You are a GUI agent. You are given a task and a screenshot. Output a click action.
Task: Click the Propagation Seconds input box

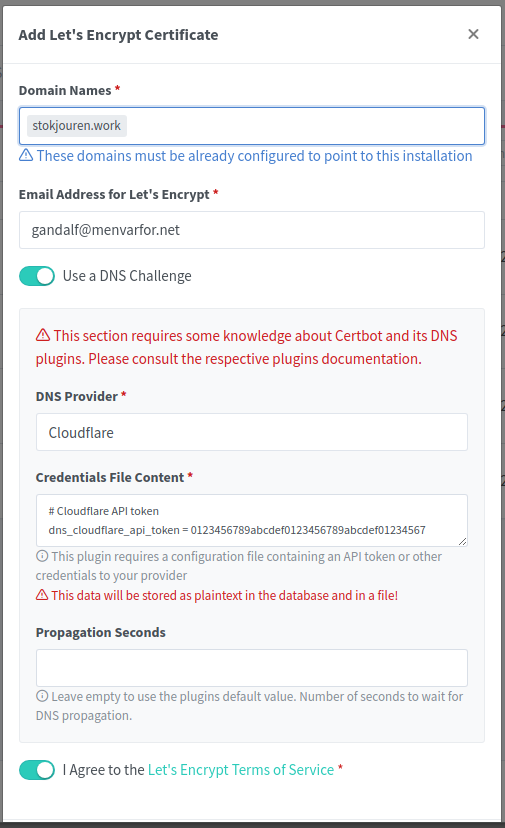tap(251, 668)
